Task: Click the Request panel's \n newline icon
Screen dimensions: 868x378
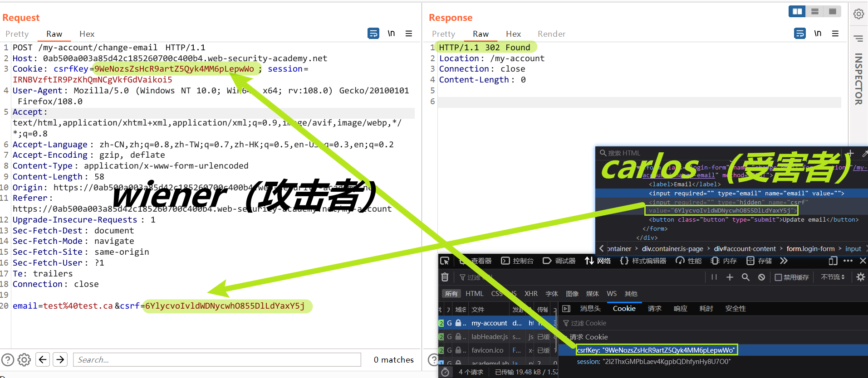Action: [391, 34]
